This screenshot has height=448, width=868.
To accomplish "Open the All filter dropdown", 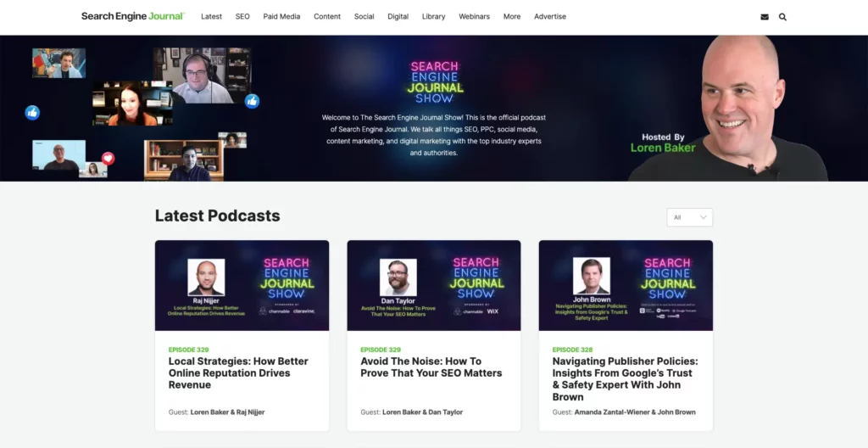I will pyautogui.click(x=690, y=217).
